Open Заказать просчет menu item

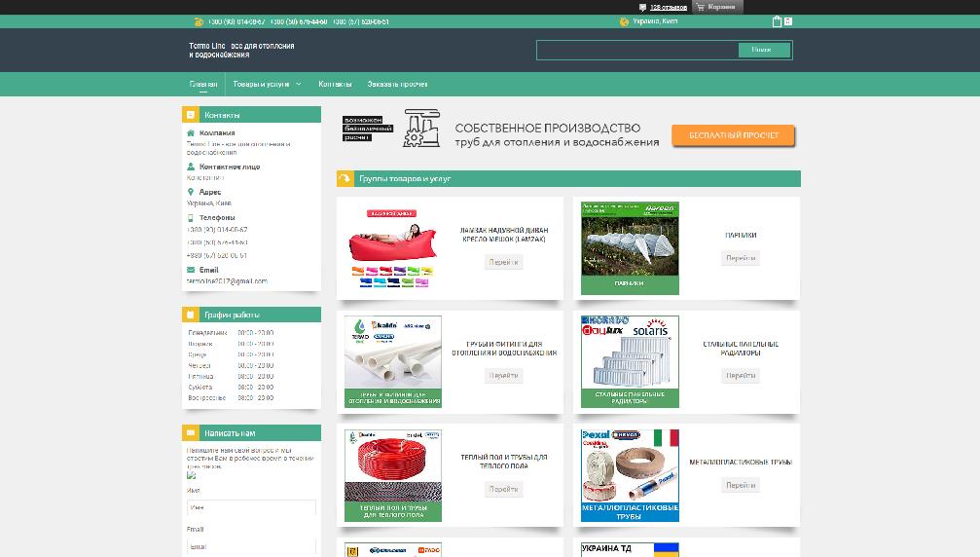click(397, 84)
